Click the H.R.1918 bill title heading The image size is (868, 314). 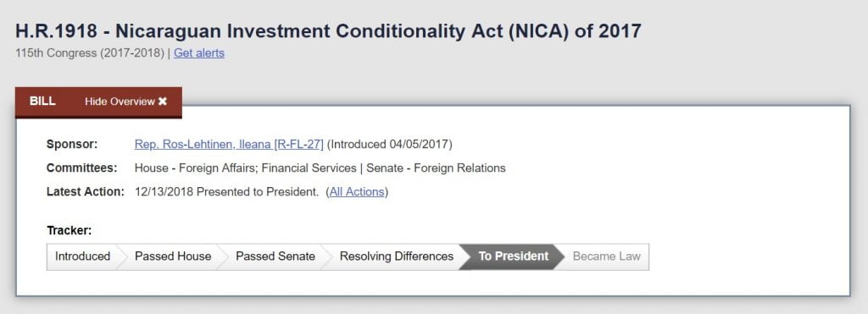[x=328, y=31]
